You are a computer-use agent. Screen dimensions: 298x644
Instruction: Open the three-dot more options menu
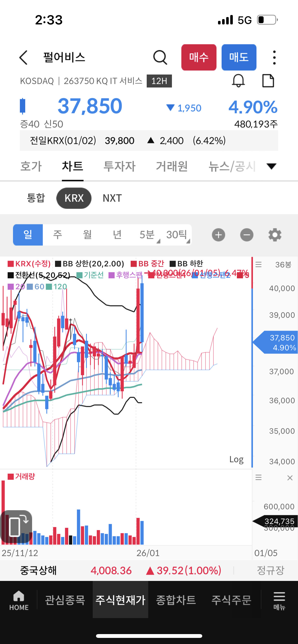274,57
